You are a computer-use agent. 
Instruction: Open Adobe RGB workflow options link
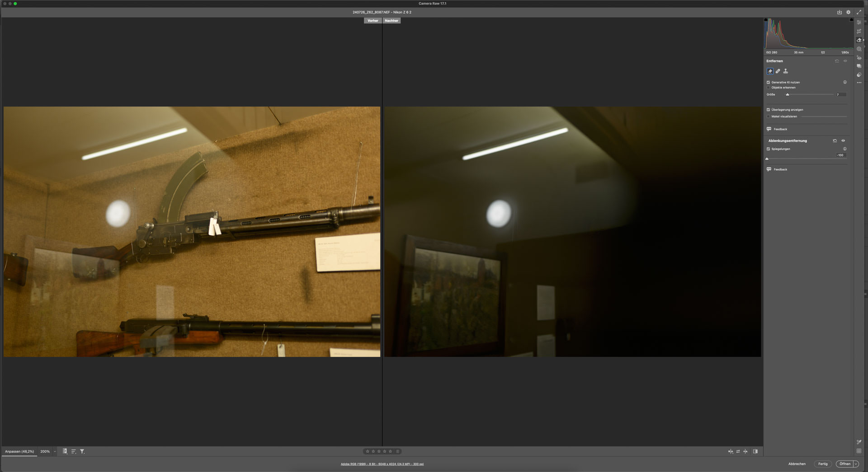coord(382,464)
